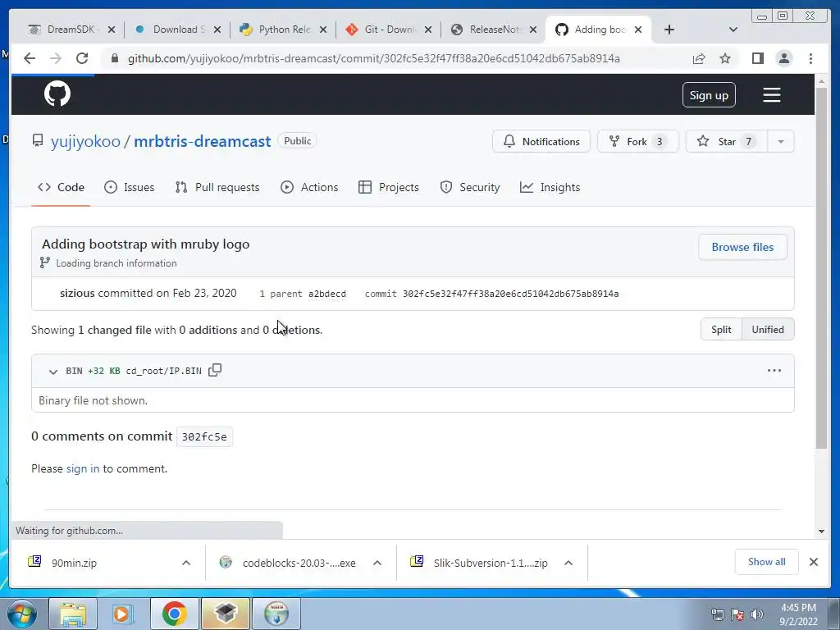Open the installer globe icon in taskbar
The image size is (840, 630).
point(276,614)
